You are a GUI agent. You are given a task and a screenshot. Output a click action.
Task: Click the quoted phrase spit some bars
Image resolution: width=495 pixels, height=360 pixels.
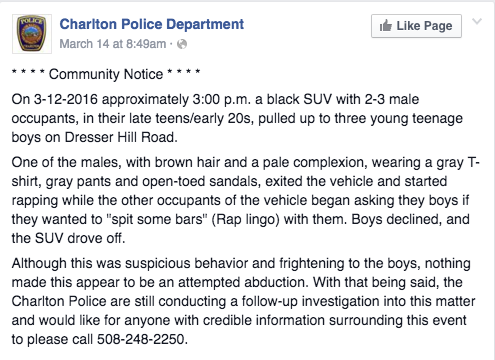tap(156, 219)
